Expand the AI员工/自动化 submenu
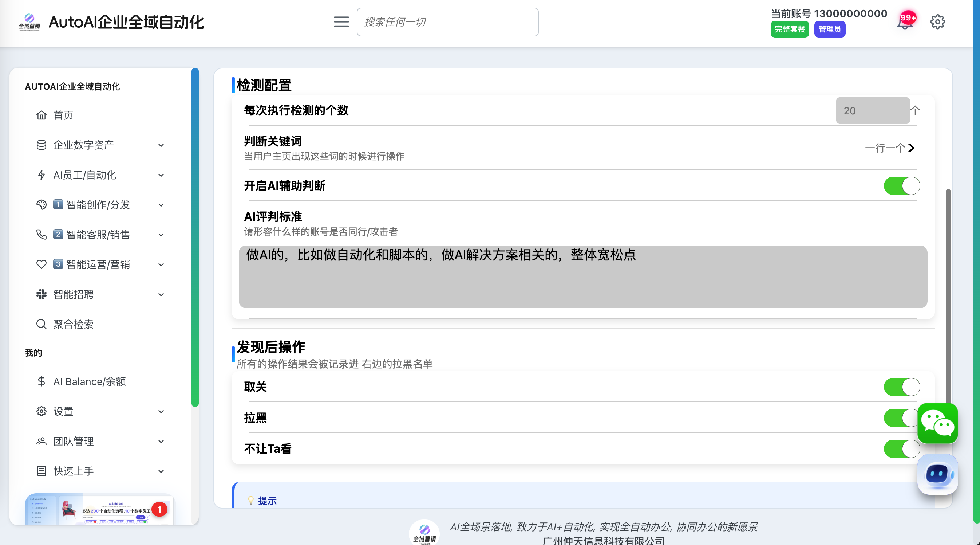980x545 pixels. coord(161,175)
